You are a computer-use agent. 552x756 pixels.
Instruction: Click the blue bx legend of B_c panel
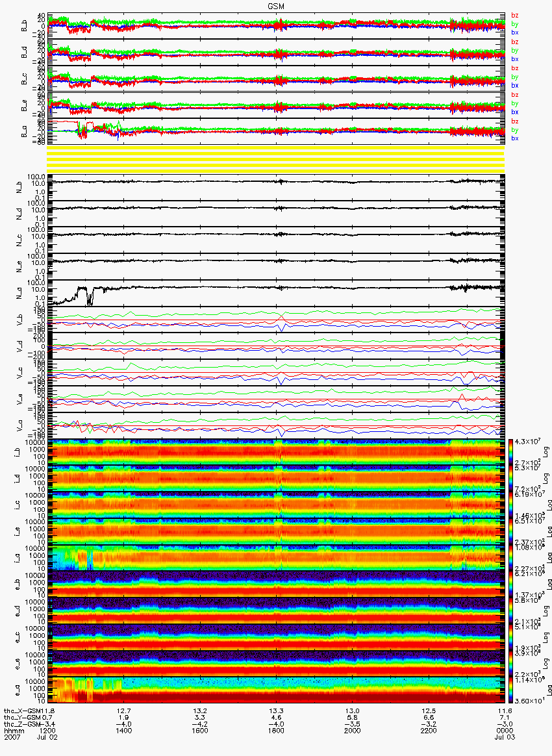[x=515, y=85]
